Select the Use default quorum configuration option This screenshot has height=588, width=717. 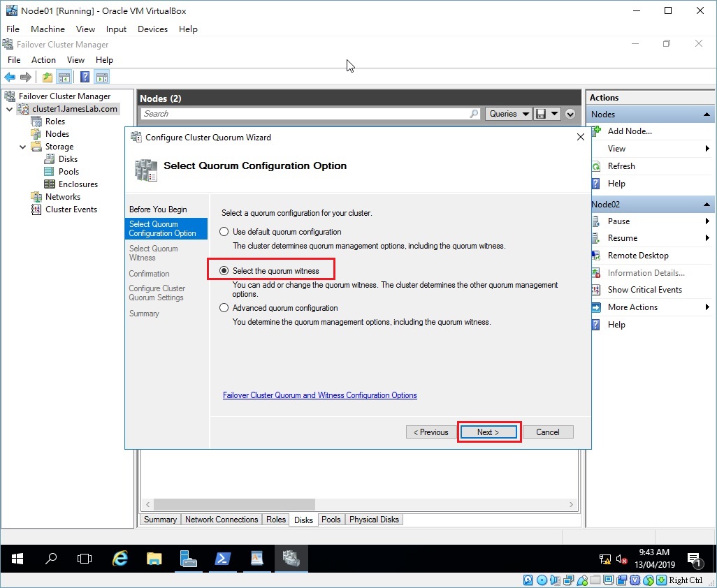[224, 231]
